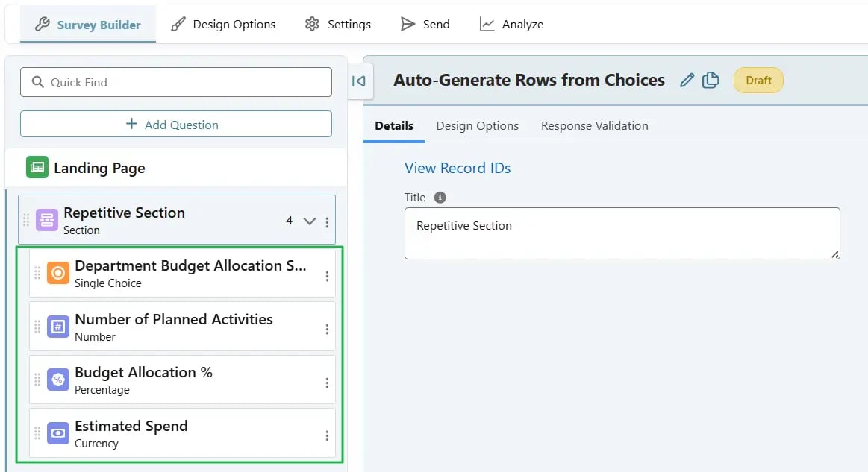
Task: Click the survey title Auto-Generate Rows from Choices
Action: 528,81
